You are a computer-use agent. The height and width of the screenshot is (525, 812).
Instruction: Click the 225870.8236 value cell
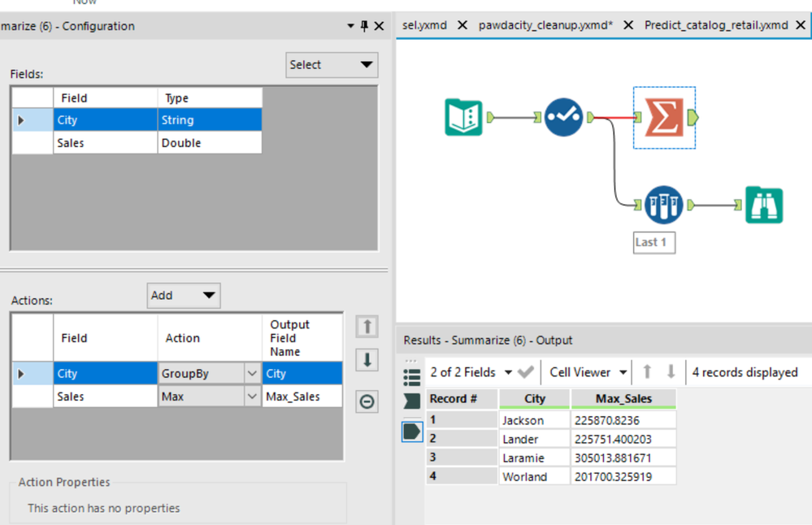pos(623,420)
